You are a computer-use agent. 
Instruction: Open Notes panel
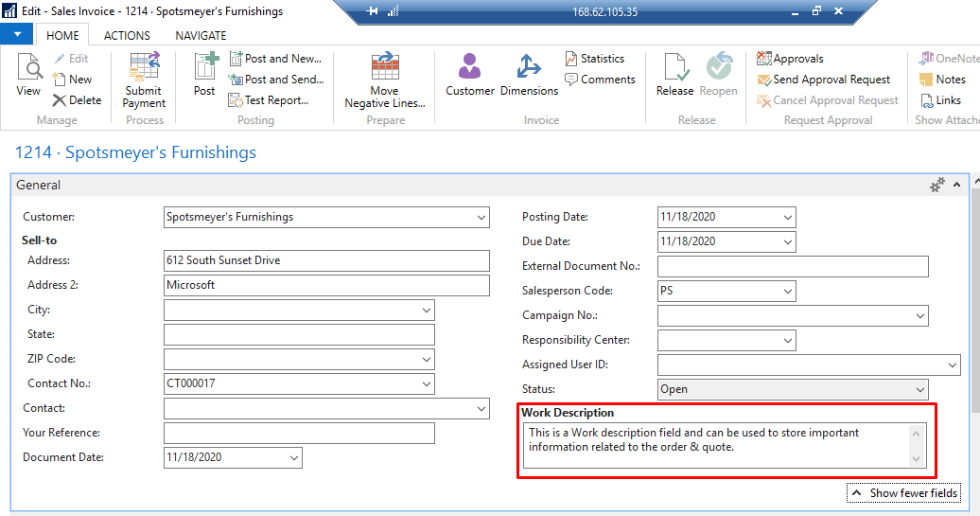[x=942, y=80]
